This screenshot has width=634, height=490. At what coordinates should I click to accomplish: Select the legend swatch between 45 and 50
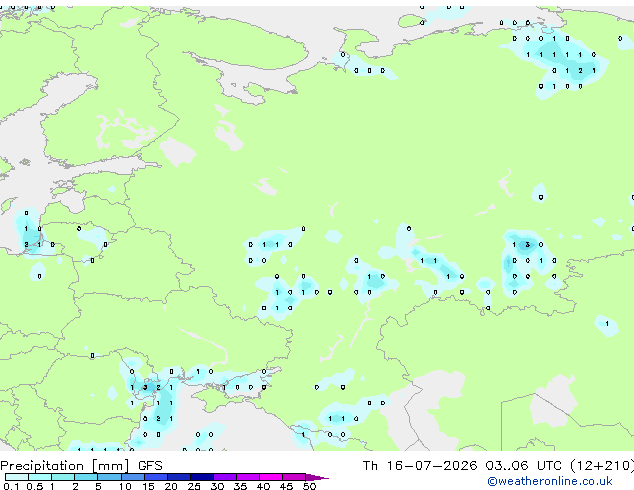pos(294,477)
